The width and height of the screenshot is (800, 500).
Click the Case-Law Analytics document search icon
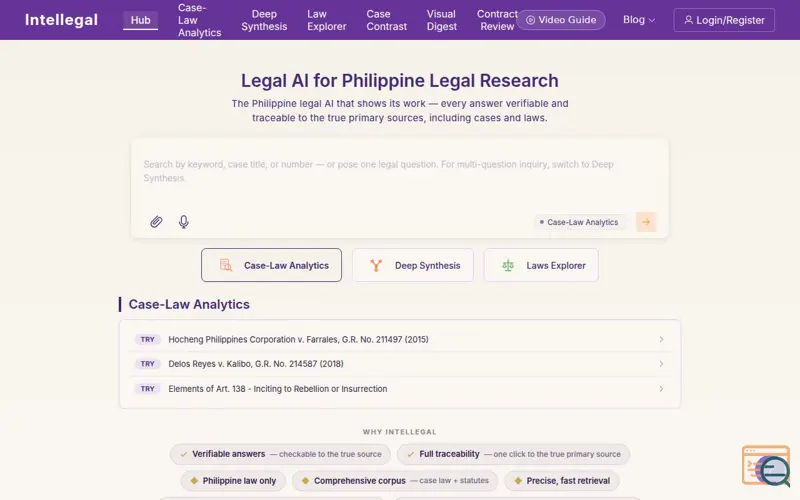(x=226, y=265)
